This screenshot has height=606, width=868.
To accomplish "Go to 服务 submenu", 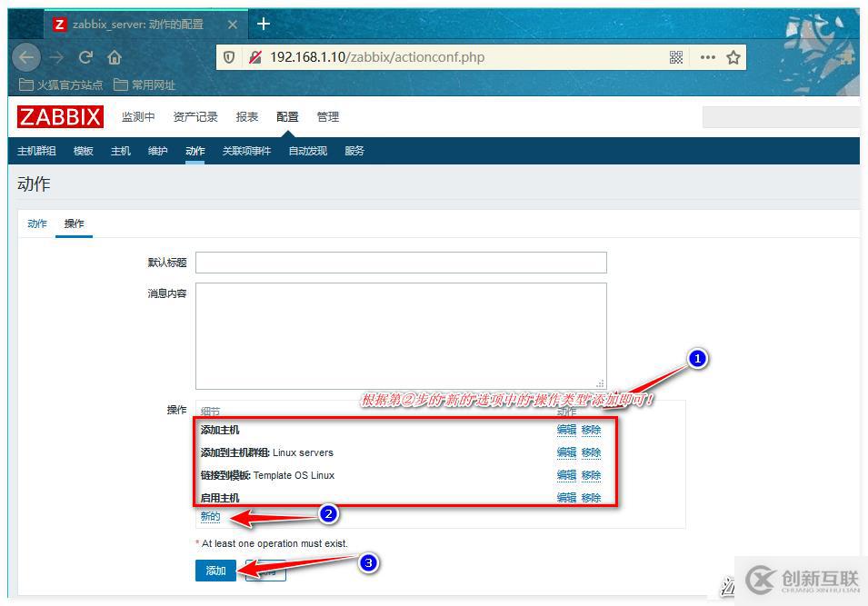I will click(x=354, y=151).
